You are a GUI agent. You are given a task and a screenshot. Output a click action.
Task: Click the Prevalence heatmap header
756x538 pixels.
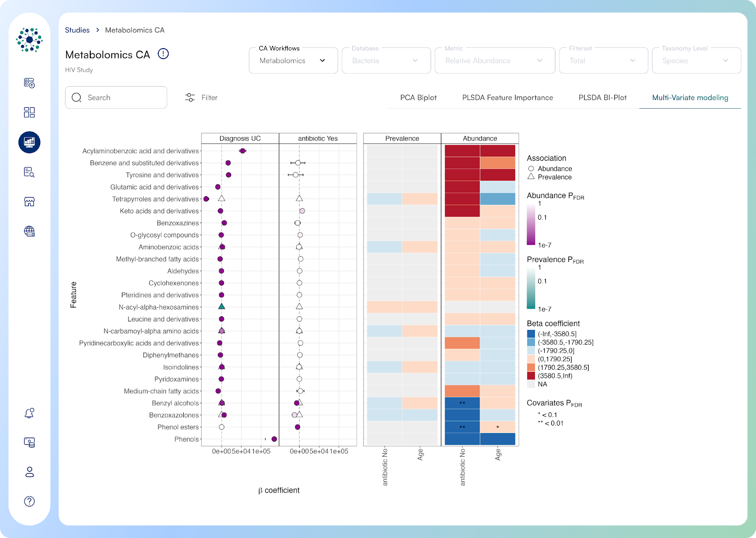tap(402, 139)
